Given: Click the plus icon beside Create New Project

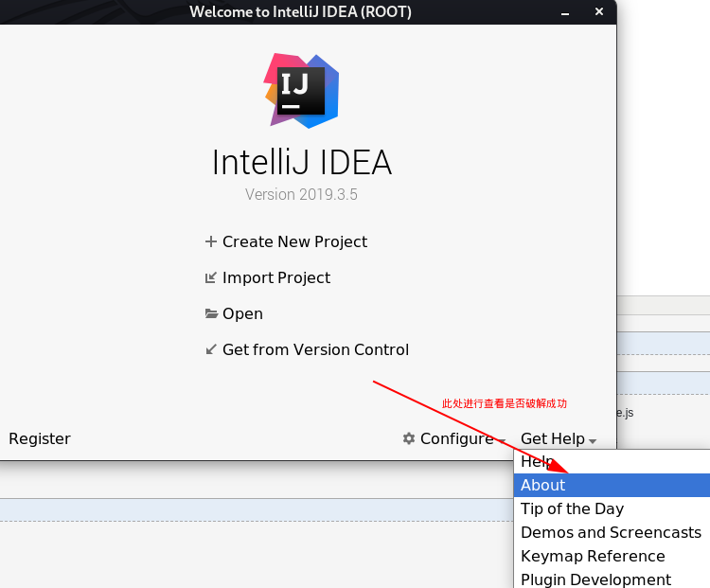Looking at the screenshot, I should point(210,241).
